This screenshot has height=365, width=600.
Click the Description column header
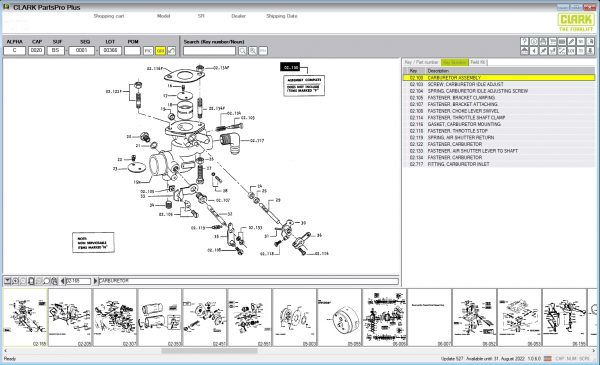point(510,71)
